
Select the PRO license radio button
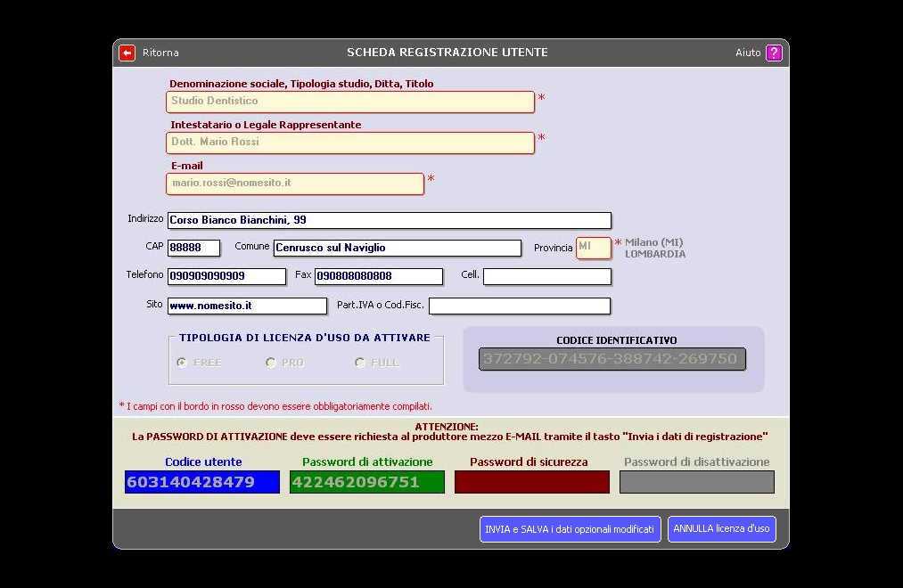pyautogui.click(x=271, y=363)
